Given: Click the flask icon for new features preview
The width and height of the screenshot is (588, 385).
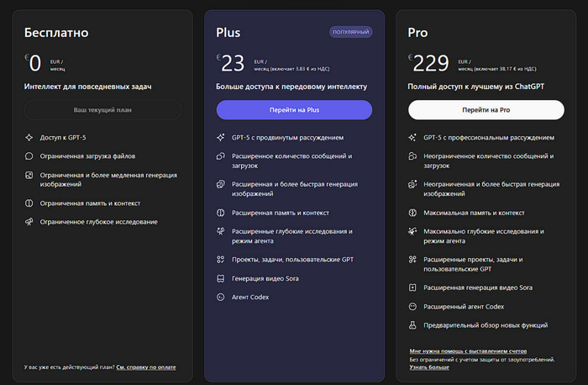Looking at the screenshot, I should tap(412, 324).
